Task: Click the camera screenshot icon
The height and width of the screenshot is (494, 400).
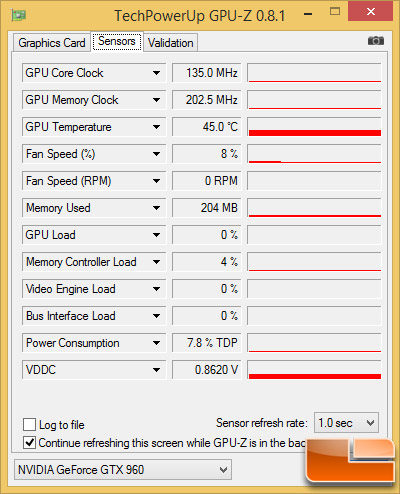Action: [376, 41]
